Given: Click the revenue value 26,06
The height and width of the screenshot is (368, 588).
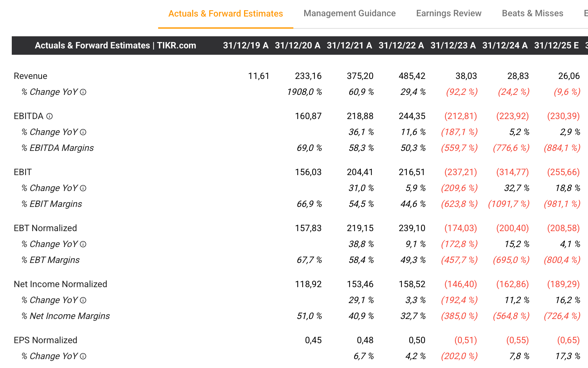Looking at the screenshot, I should pyautogui.click(x=569, y=76).
